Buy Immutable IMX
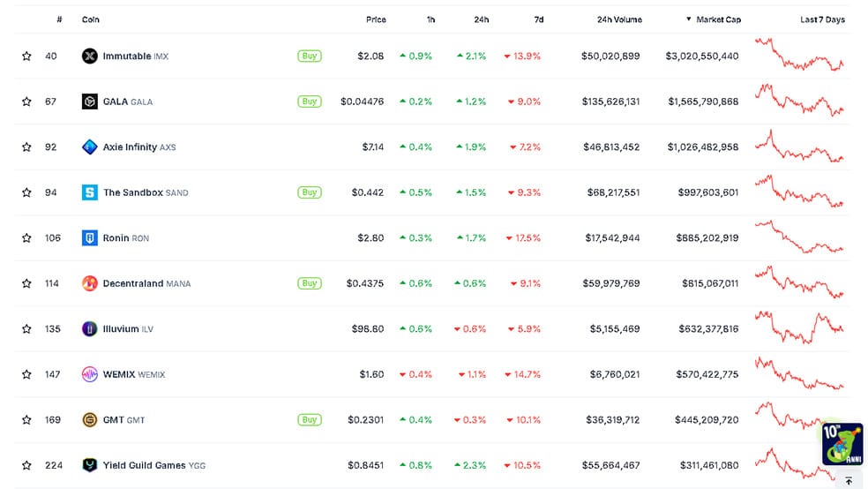The width and height of the screenshot is (868, 489). 310,56
